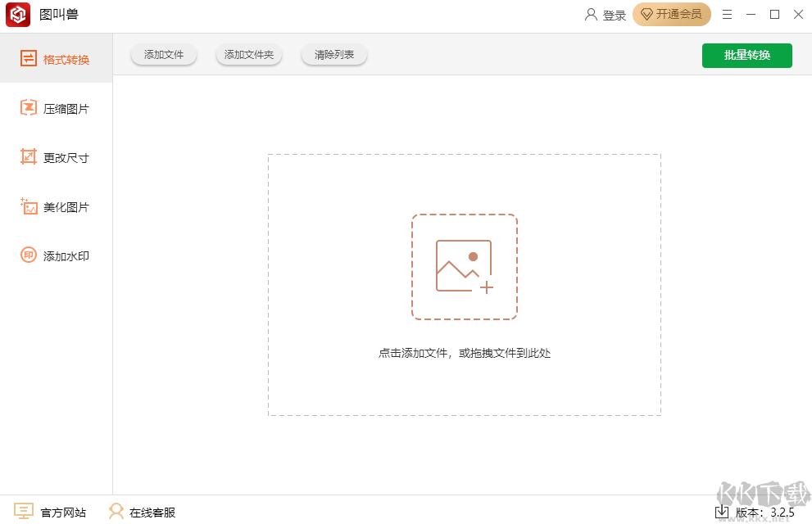Select the 添加水印 watermark stamp icon
Viewport: 812px width, 524px height.
click(x=29, y=255)
